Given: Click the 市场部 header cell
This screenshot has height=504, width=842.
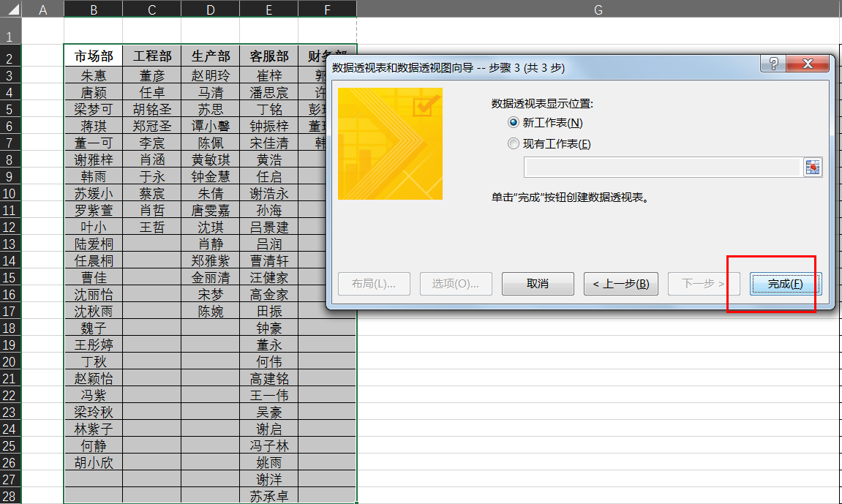Looking at the screenshot, I should pos(94,56).
